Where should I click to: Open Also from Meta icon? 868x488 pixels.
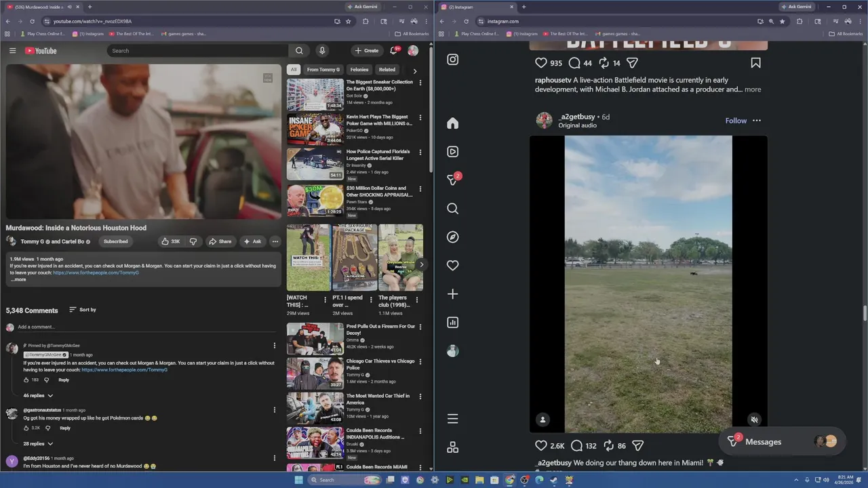(x=453, y=447)
